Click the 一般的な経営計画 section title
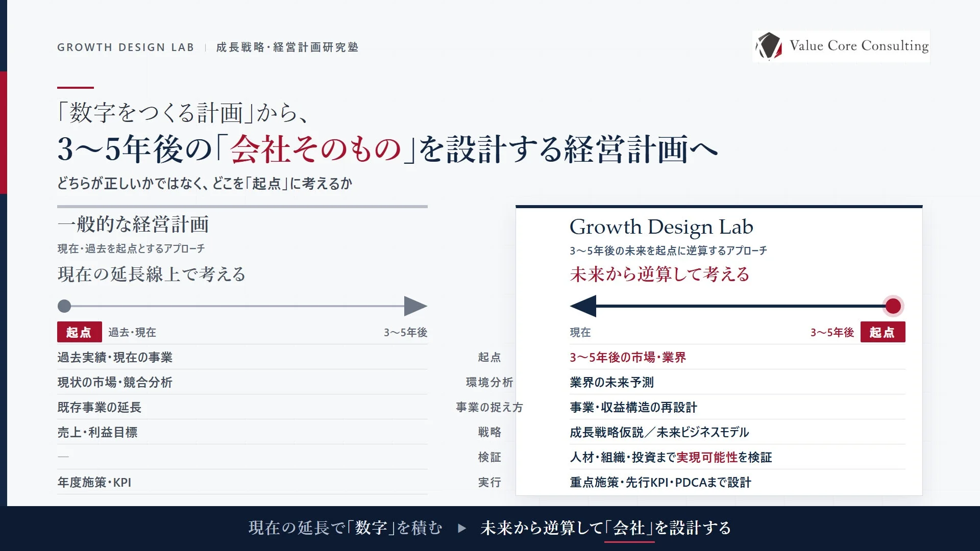This screenshot has height=551, width=980. click(133, 224)
